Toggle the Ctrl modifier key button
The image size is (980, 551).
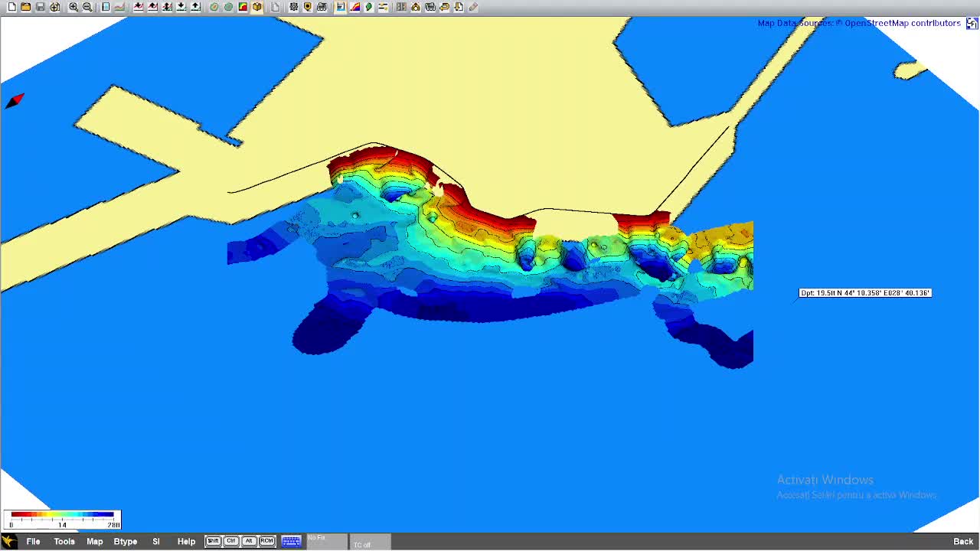(230, 541)
